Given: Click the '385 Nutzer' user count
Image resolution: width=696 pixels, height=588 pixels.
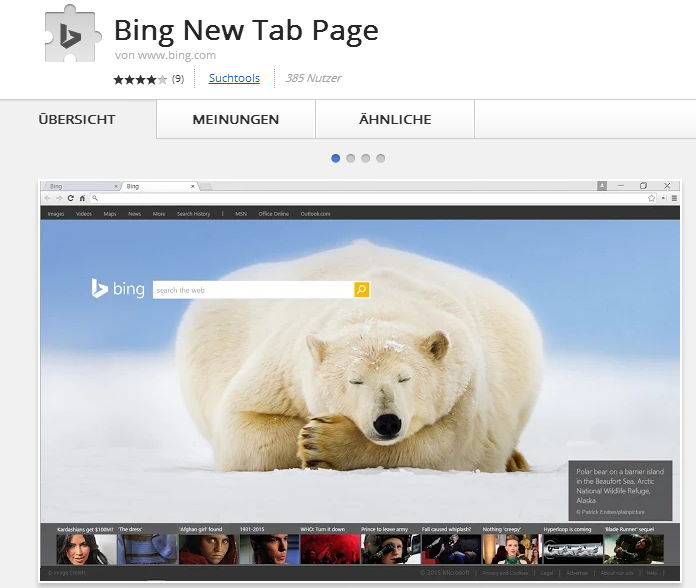Looking at the screenshot, I should (313, 78).
